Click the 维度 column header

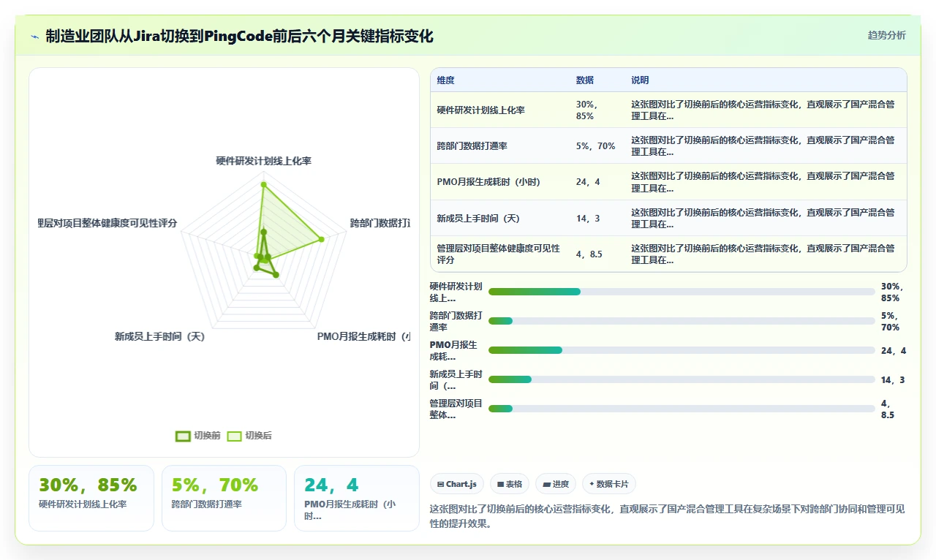coord(446,80)
